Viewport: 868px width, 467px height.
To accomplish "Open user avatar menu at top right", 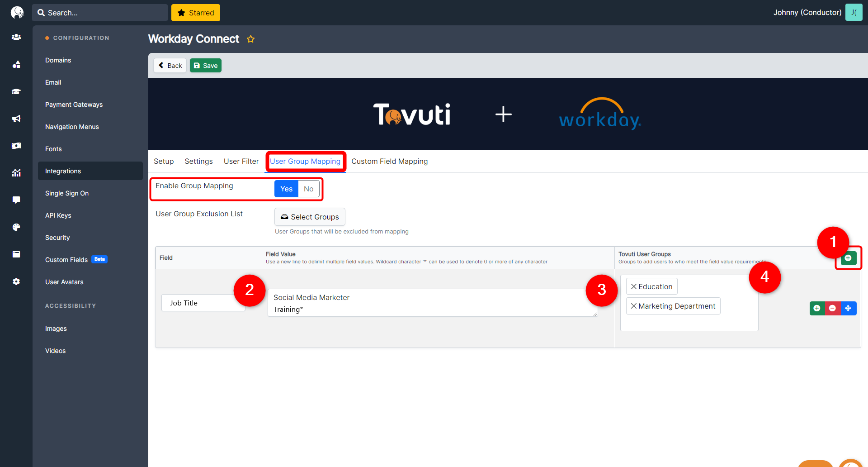I will tap(854, 12).
